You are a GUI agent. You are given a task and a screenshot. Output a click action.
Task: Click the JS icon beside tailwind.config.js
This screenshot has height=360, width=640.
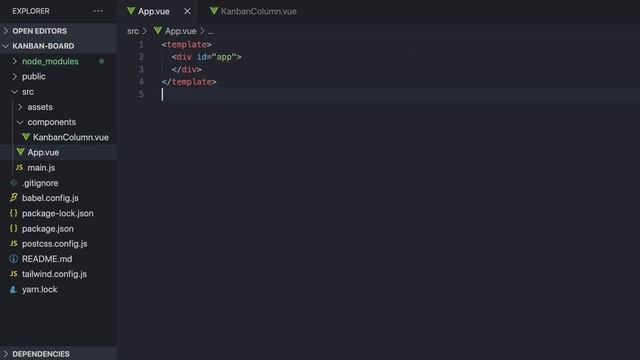point(13,274)
